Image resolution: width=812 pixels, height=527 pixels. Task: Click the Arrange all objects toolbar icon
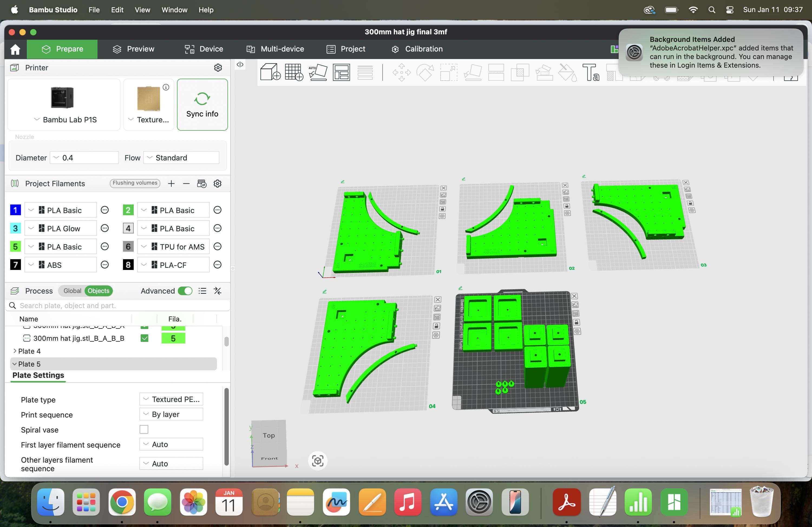(341, 72)
